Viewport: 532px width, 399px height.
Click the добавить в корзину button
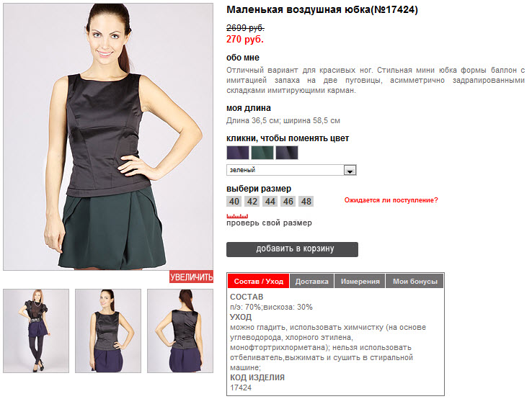[292, 249]
